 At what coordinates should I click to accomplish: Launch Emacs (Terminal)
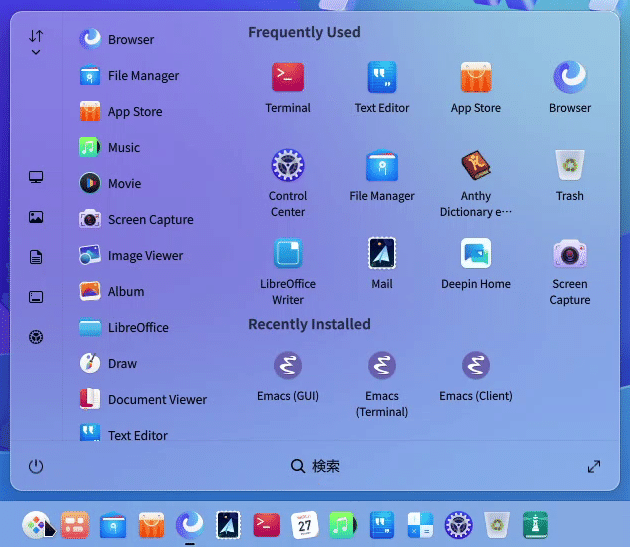(x=382, y=384)
